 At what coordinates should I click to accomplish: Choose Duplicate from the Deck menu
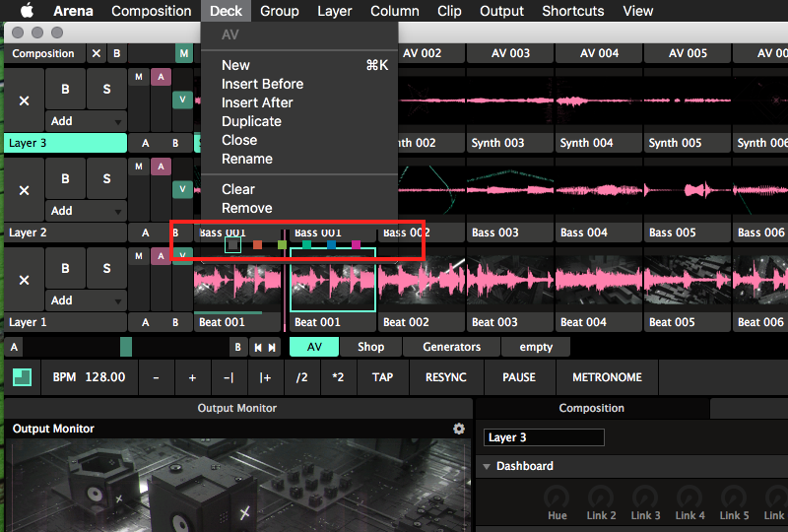point(251,121)
